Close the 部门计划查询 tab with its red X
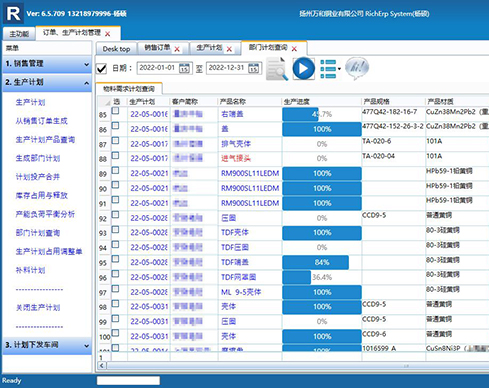489x388 pixels. [294, 49]
